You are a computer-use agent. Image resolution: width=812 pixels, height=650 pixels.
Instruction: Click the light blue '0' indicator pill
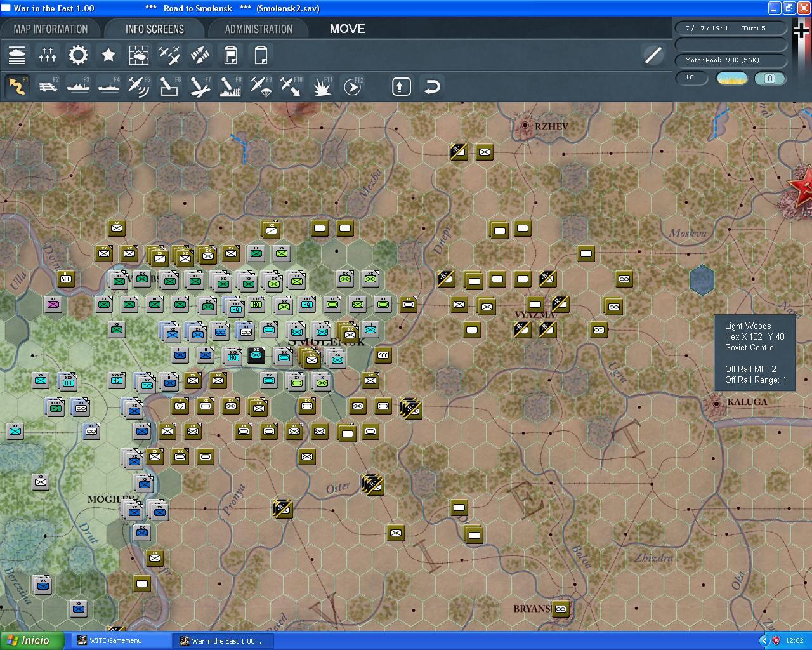(x=770, y=78)
